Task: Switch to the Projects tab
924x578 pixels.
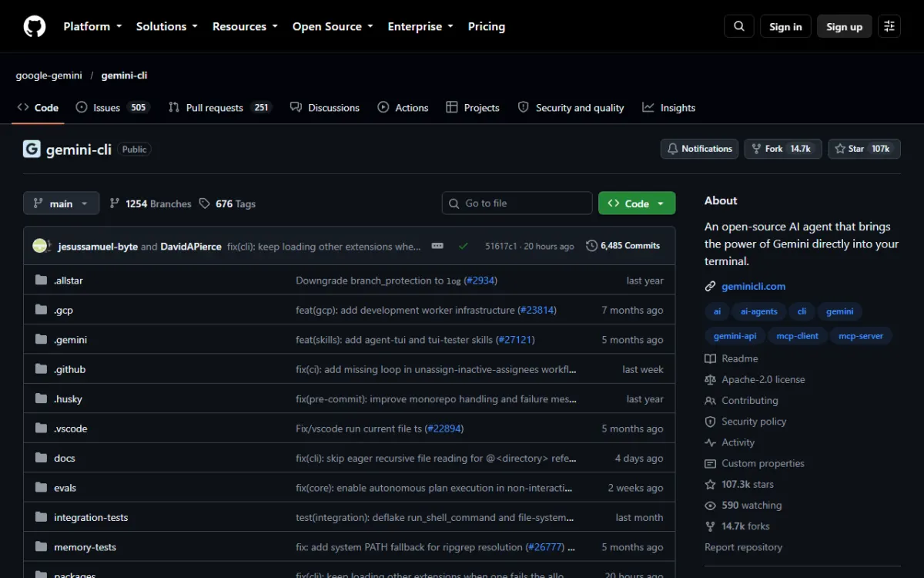Action: click(x=473, y=108)
